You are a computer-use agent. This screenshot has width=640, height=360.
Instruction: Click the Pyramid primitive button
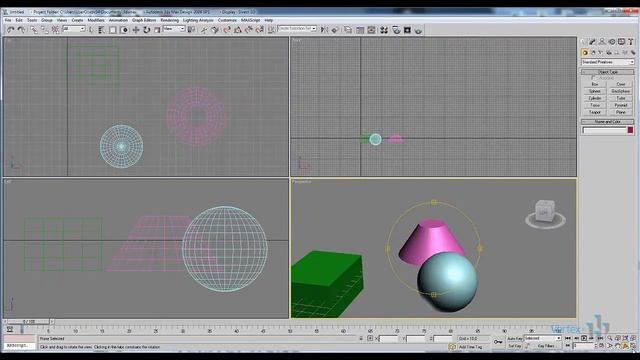coord(621,105)
